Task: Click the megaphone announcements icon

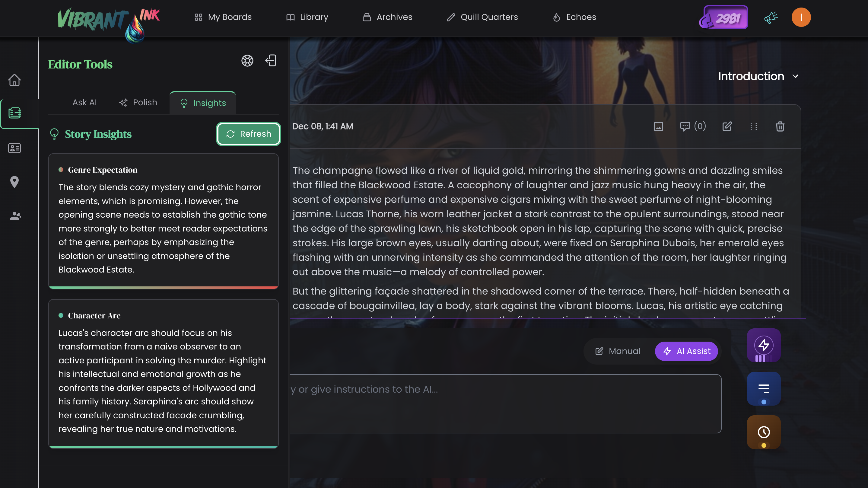Action: pyautogui.click(x=771, y=17)
